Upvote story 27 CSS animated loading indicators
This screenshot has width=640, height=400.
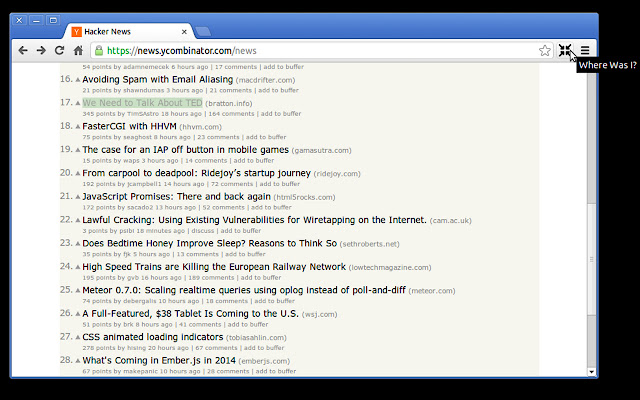coord(78,338)
